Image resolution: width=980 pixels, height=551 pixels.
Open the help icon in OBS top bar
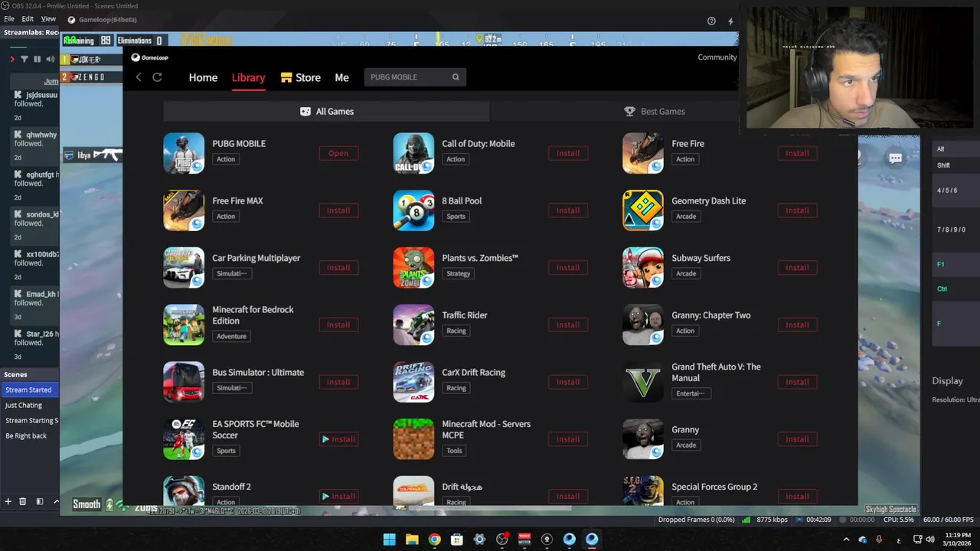(711, 21)
